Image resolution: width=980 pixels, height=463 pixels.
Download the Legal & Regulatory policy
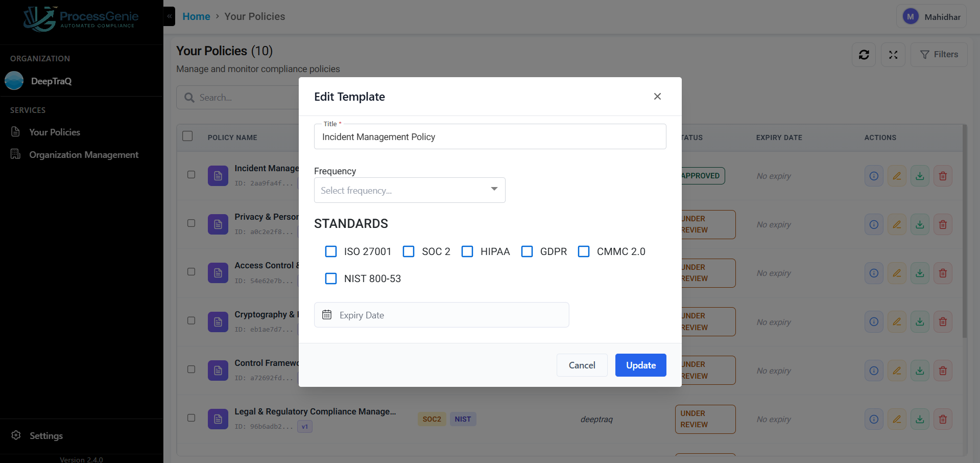[x=920, y=419]
